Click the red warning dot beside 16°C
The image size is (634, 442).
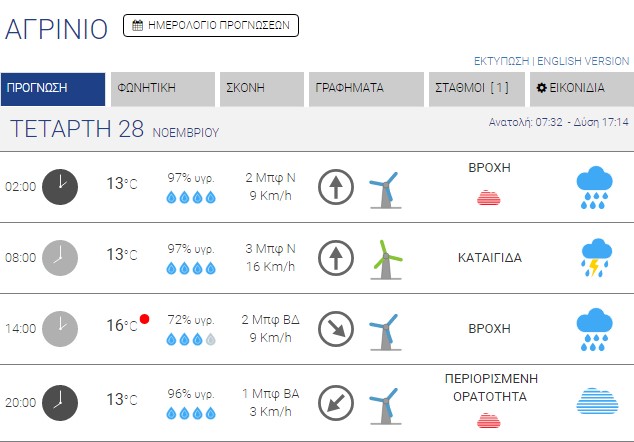coord(144,319)
